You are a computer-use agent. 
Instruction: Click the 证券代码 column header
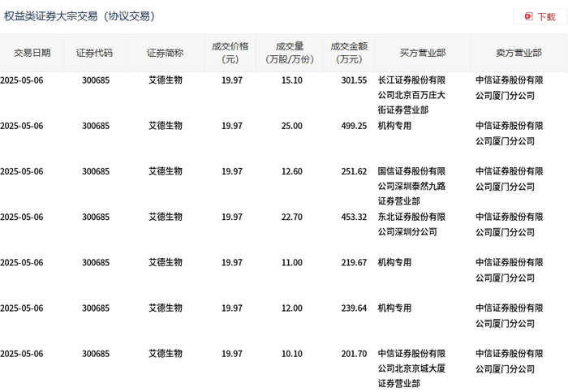pos(95,53)
